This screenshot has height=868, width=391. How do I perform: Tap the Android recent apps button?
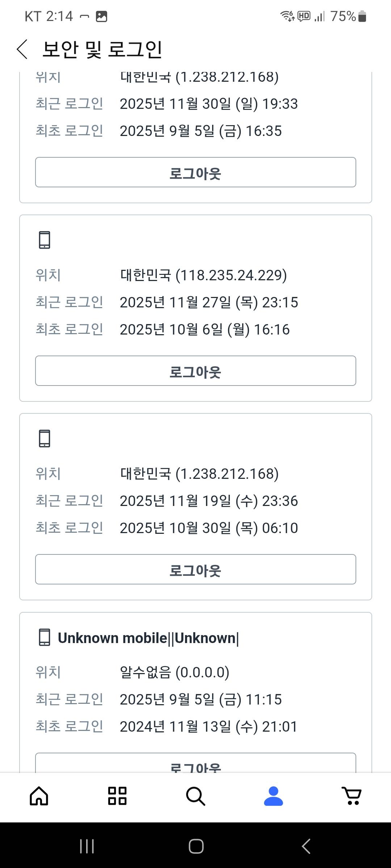(87, 846)
